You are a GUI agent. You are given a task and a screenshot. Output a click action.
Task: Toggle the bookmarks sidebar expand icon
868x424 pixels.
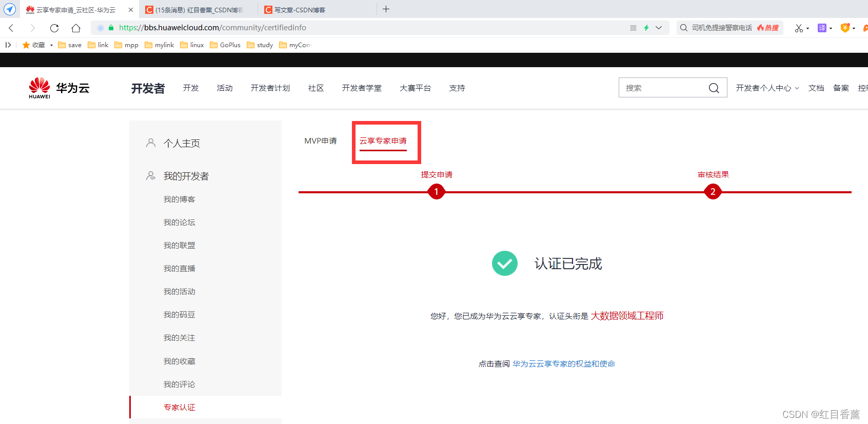[x=8, y=45]
